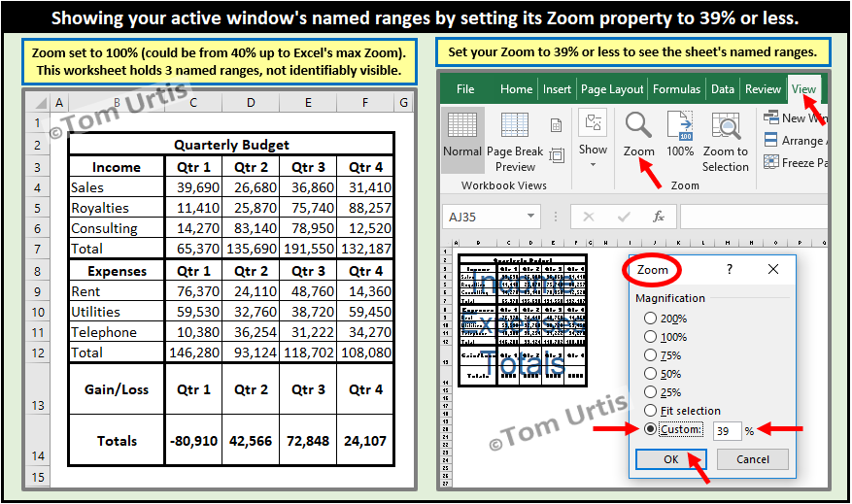
Task: Click the Insert Function fx icon
Action: click(x=659, y=218)
